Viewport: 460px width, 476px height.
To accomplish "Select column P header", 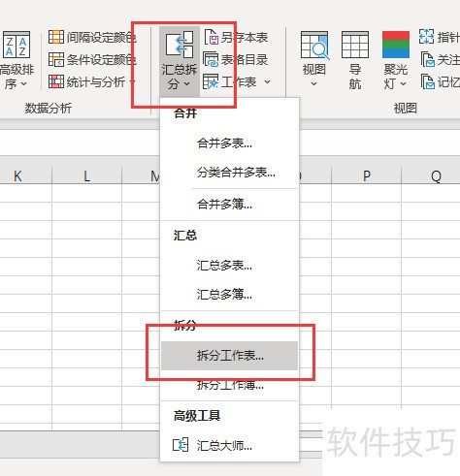I will [x=366, y=176].
